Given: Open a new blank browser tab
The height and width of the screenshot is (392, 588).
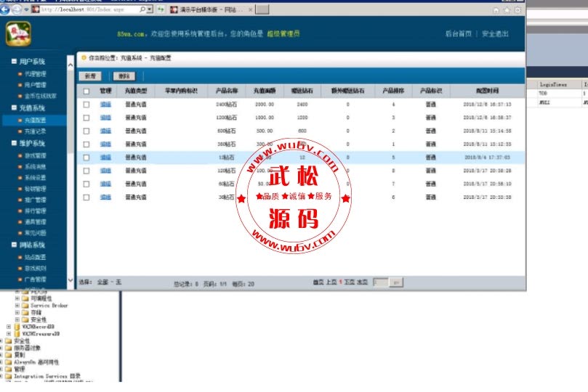Looking at the screenshot, I should point(262,9).
